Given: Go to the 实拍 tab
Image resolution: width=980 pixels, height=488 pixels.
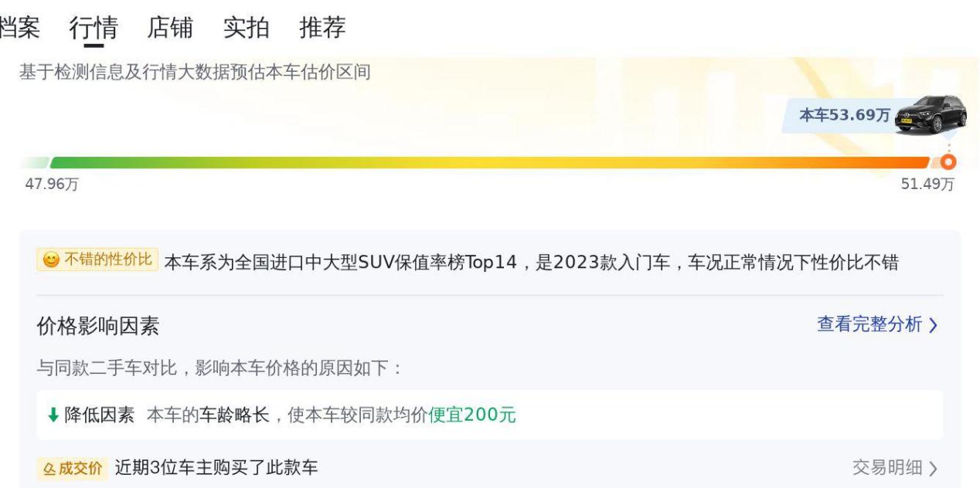Looking at the screenshot, I should (247, 28).
